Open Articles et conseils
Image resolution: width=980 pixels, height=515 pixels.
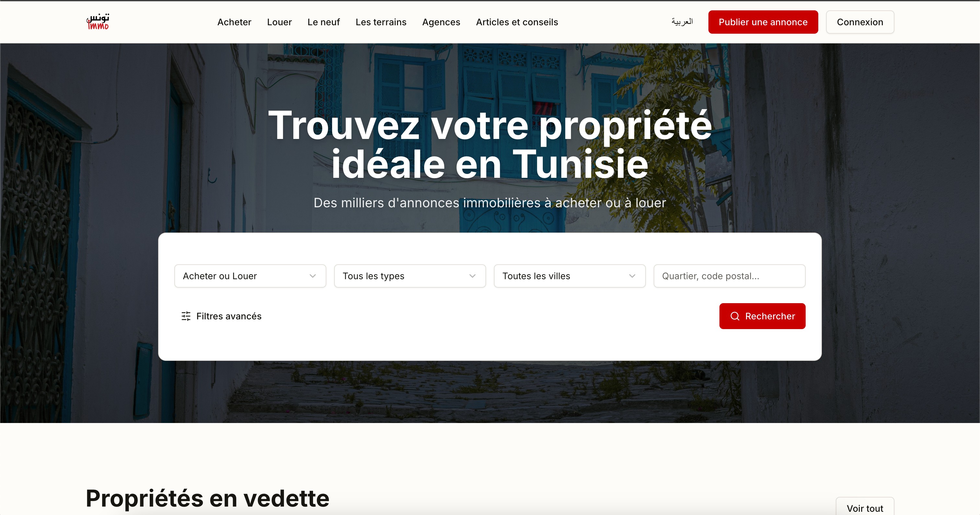click(x=517, y=22)
